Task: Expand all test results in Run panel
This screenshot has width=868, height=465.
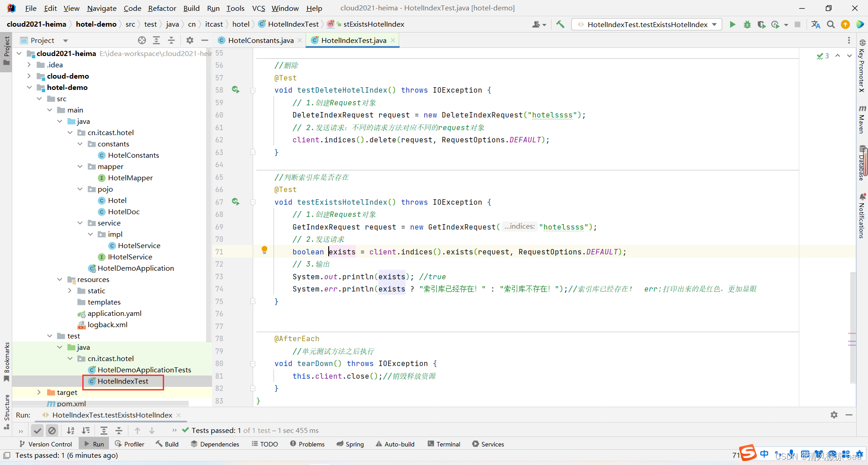Action: pyautogui.click(x=104, y=430)
